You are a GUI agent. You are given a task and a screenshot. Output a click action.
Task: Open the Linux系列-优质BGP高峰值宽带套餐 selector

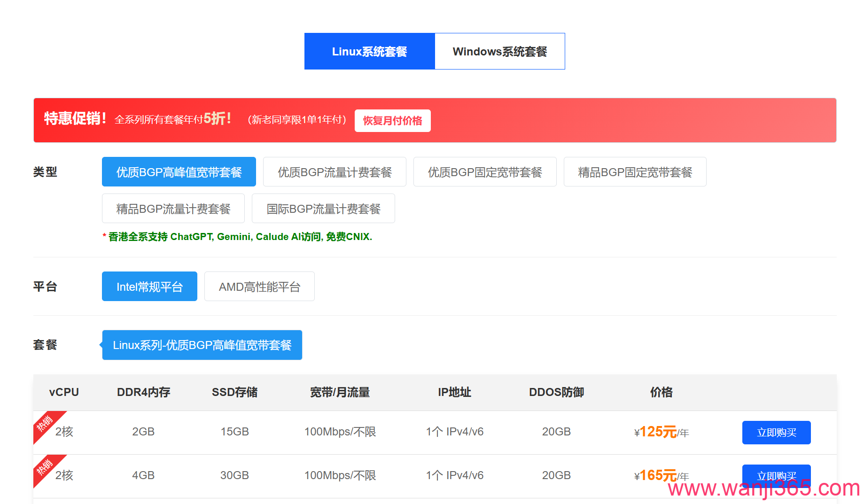pos(202,345)
